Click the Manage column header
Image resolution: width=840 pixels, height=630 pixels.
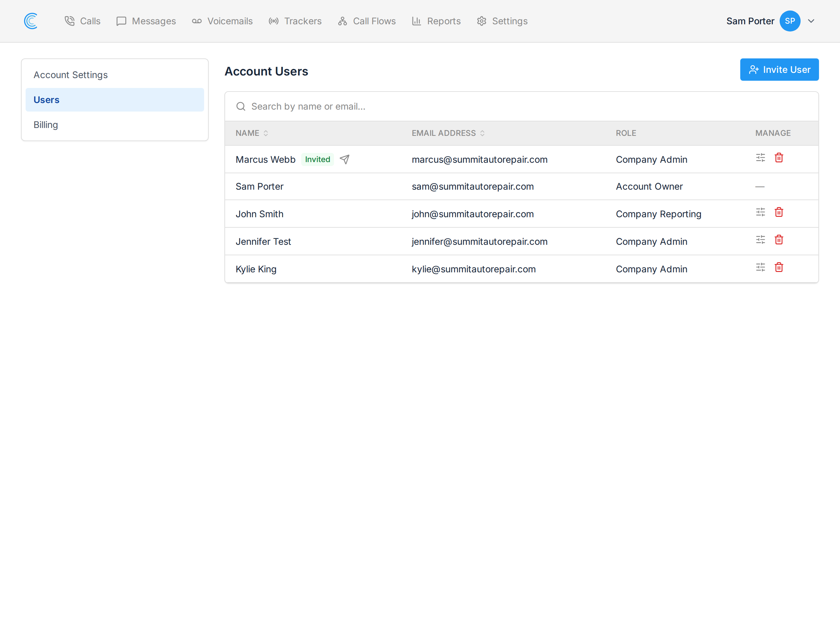tap(773, 133)
